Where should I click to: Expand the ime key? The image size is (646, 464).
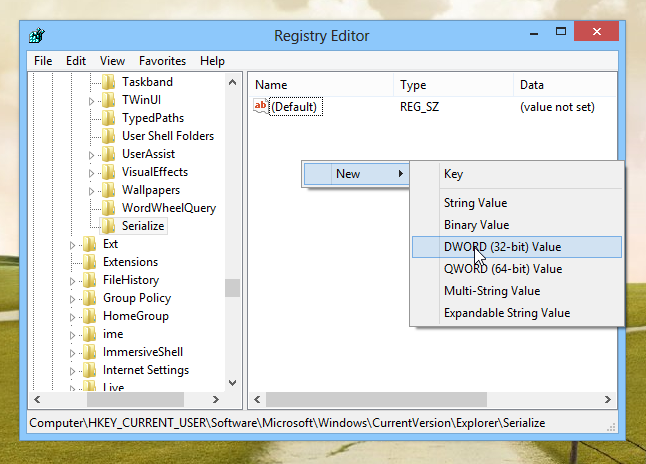(x=73, y=335)
